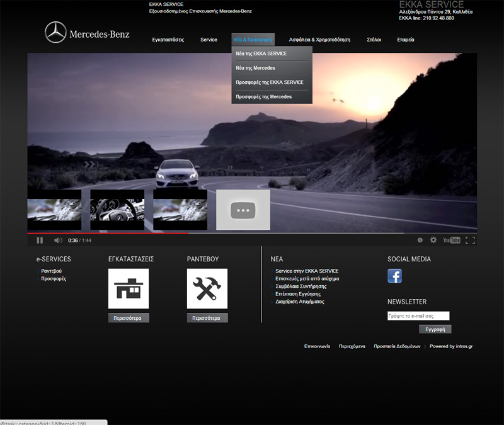Mute the video volume
Screen dimensions: 504x425
pos(58,240)
